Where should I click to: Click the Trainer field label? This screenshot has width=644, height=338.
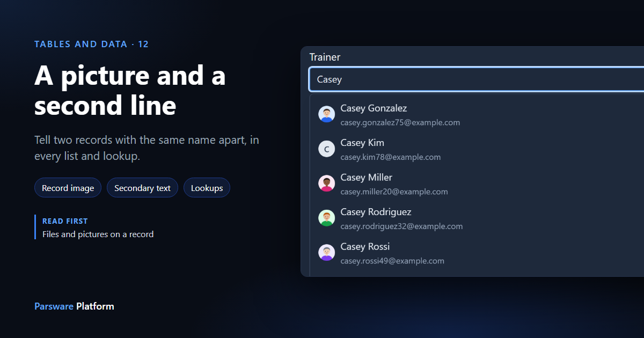[325, 57]
